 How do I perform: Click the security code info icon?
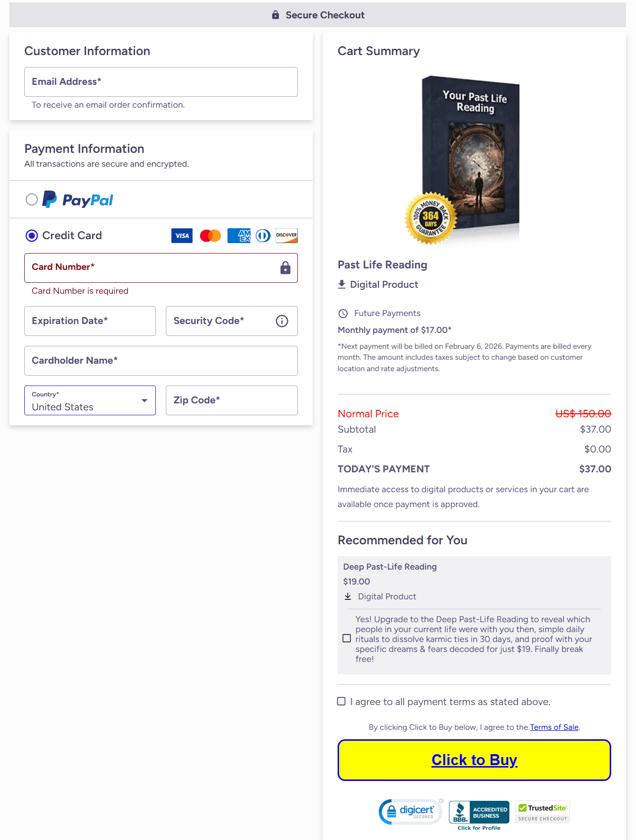[282, 321]
